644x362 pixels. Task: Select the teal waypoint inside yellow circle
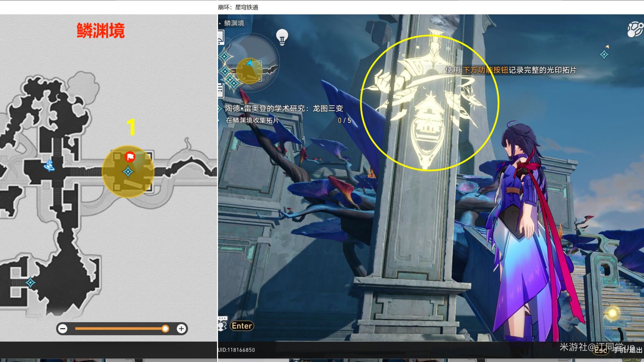click(128, 172)
